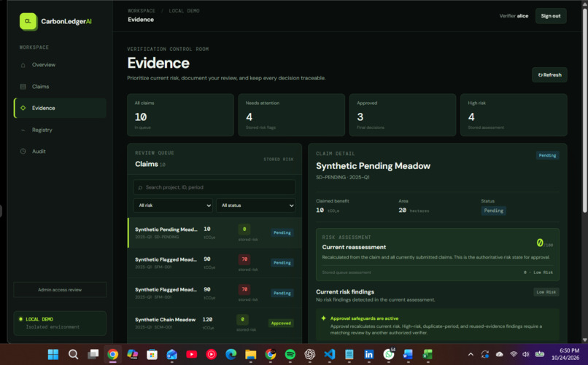The width and height of the screenshot is (588, 365).
Task: Click WORKSPACE in the breadcrumb
Action: tap(142, 11)
